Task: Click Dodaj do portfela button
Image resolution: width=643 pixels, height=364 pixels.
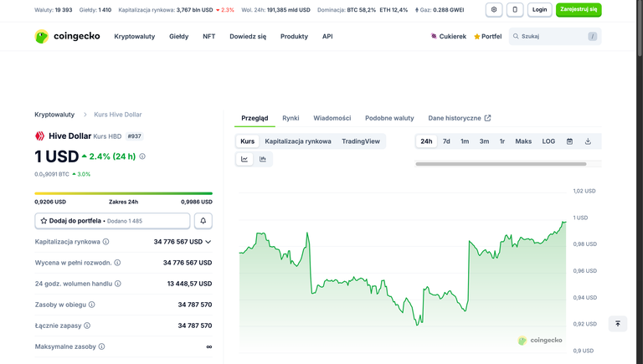Action: 112,221
